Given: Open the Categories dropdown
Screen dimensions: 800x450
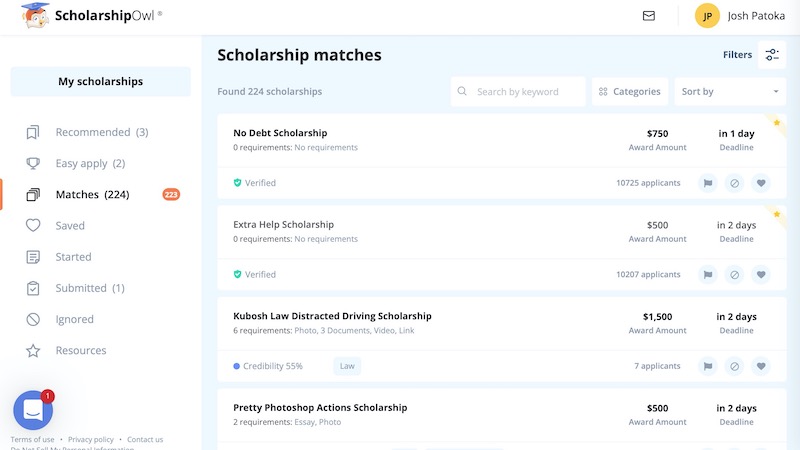Looking at the screenshot, I should [630, 92].
